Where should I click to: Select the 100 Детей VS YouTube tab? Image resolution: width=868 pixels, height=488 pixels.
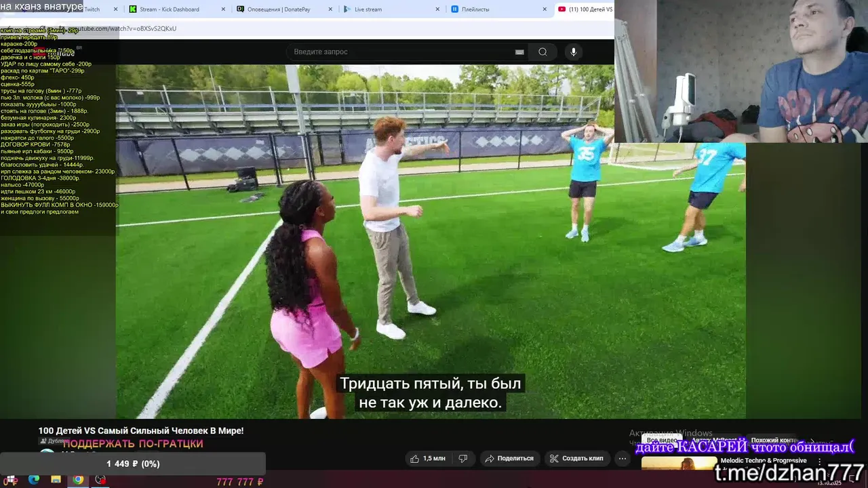[x=585, y=9]
